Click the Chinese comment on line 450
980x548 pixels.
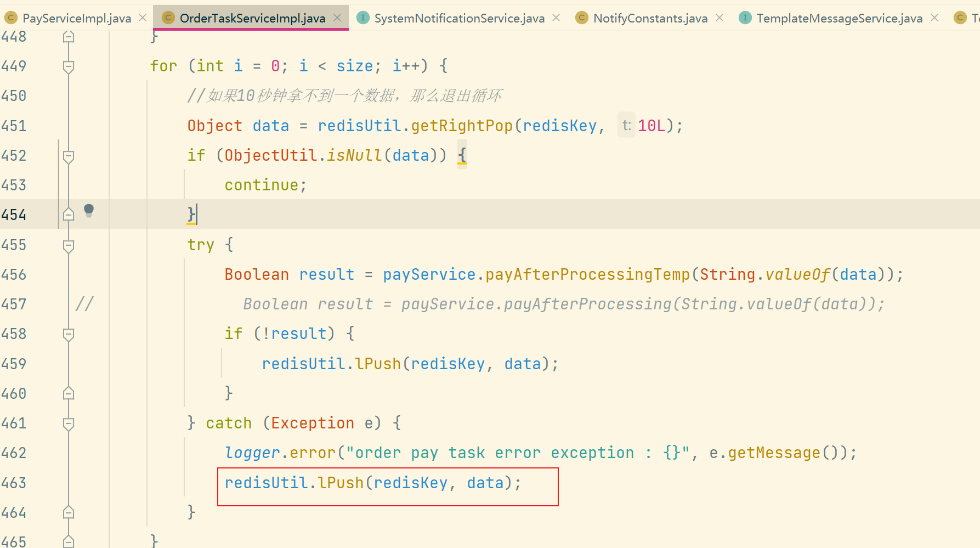(x=344, y=96)
